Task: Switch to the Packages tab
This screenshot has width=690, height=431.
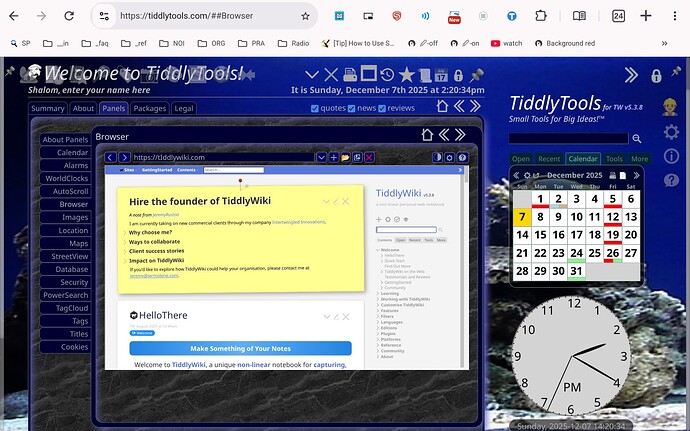Action: point(149,108)
